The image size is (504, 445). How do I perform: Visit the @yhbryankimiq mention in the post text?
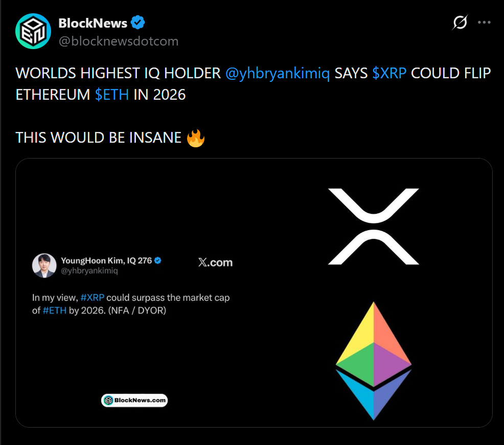pyautogui.click(x=277, y=73)
